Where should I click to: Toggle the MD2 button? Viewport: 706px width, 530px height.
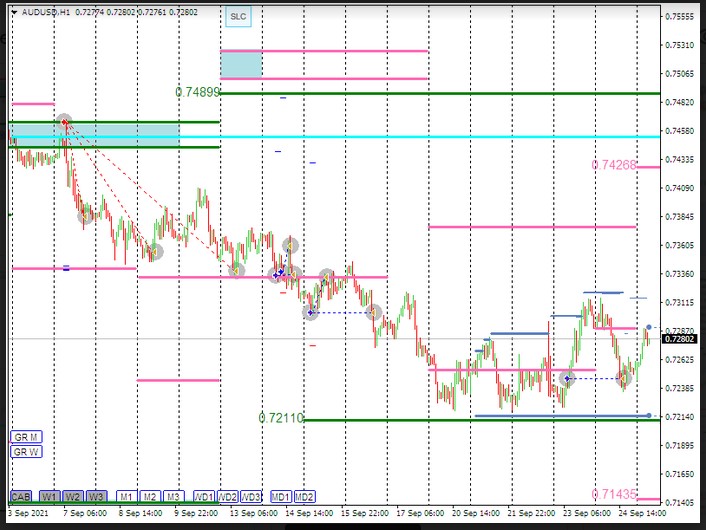[x=304, y=496]
